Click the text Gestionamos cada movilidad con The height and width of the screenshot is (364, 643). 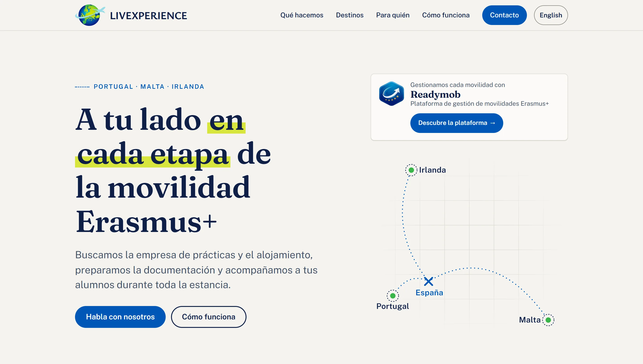(457, 85)
